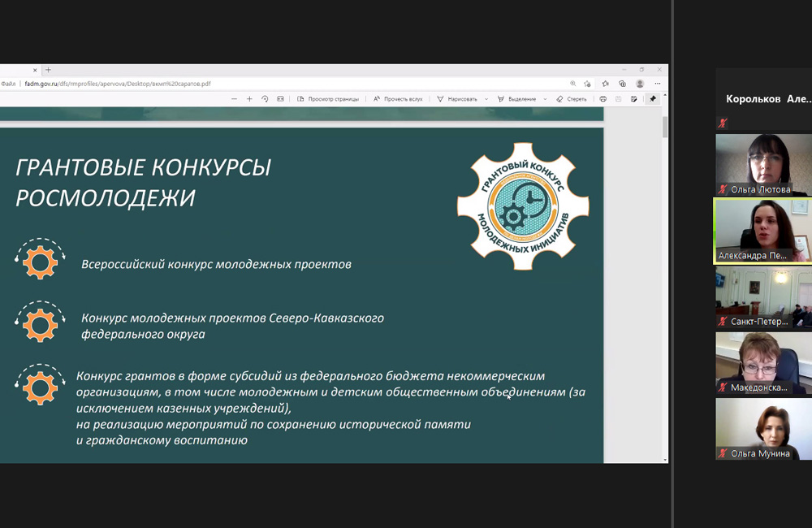Toggle the Стереть eraser tool
The width and height of the screenshot is (812, 528).
(x=572, y=99)
